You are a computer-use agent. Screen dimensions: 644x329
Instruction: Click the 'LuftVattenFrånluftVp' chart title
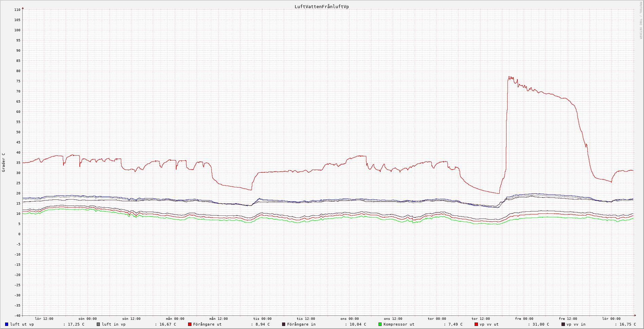pyautogui.click(x=321, y=6)
